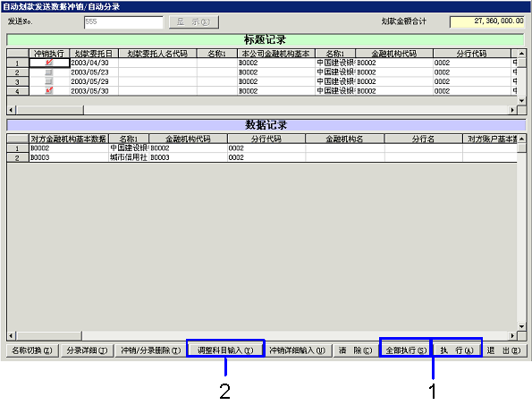532x405 pixels.
Task: Click down arrow of 标题记录 vertical scrollbar
Action: click(521, 101)
